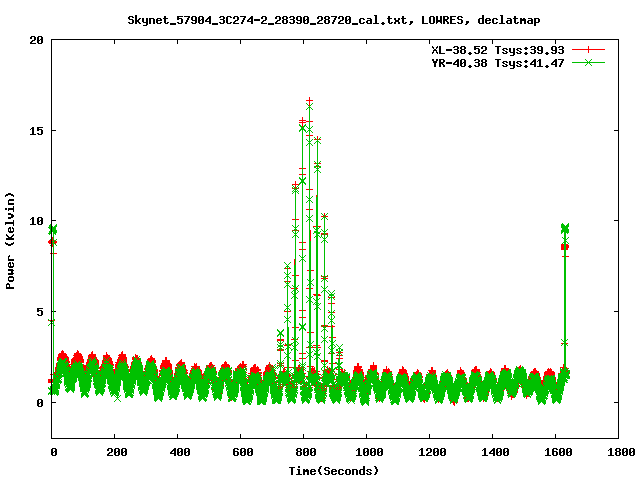Viewport: 640px width, 480px height.
Task: Click the highest peak marker near 800 seconds
Action: point(310,100)
